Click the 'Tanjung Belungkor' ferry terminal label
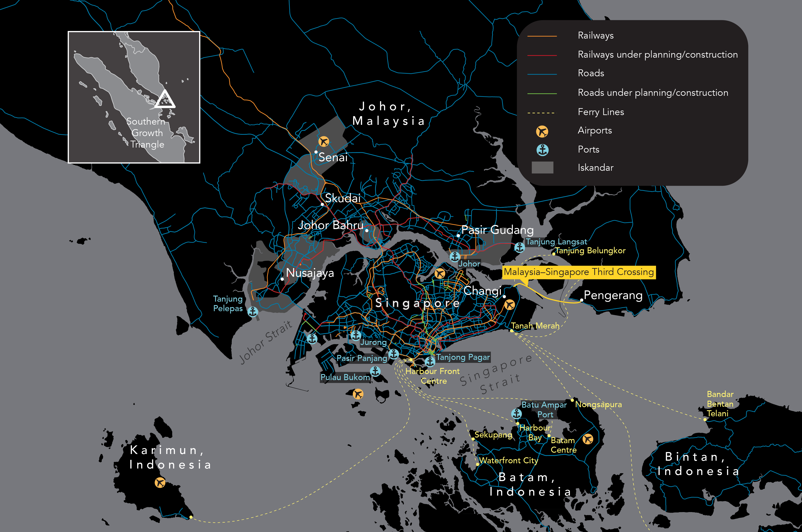The image size is (802, 532). (590, 251)
